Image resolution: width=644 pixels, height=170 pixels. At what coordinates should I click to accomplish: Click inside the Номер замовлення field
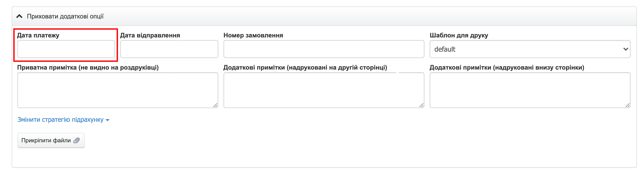(x=323, y=49)
